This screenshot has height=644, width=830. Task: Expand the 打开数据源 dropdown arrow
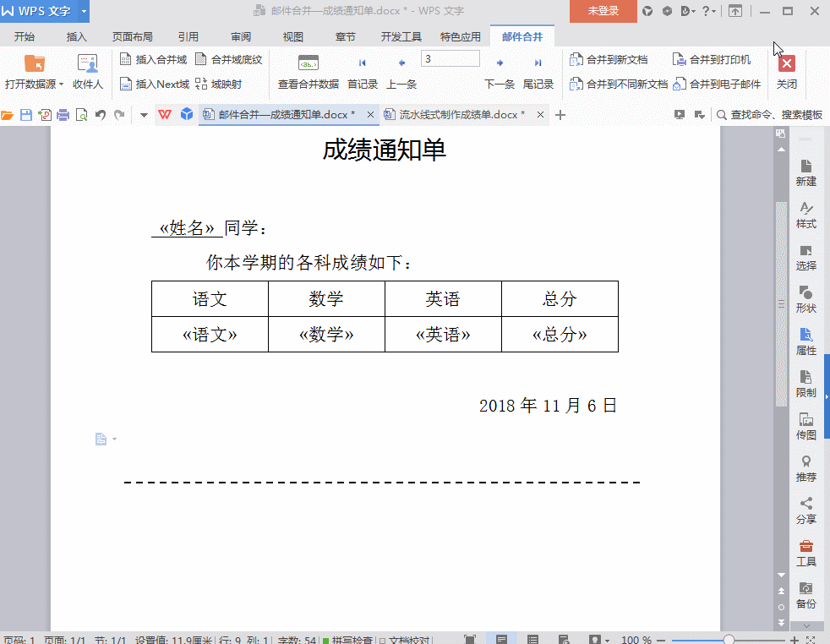[62, 85]
